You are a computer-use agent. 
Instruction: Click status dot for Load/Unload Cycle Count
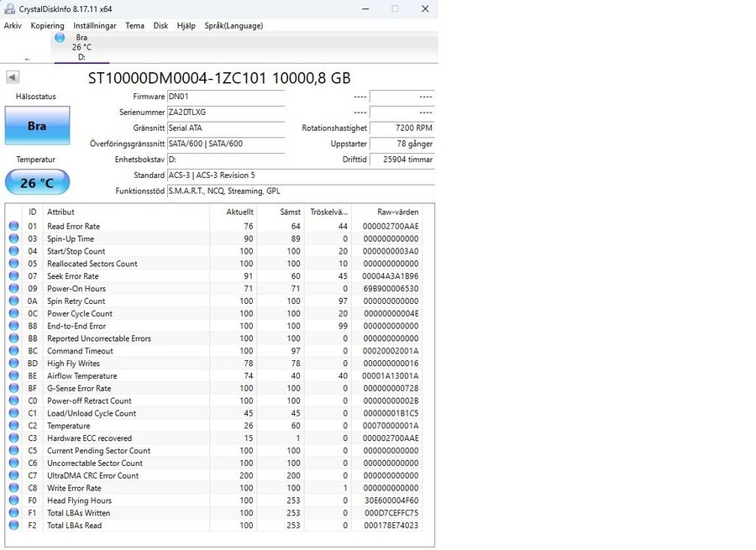click(13, 414)
